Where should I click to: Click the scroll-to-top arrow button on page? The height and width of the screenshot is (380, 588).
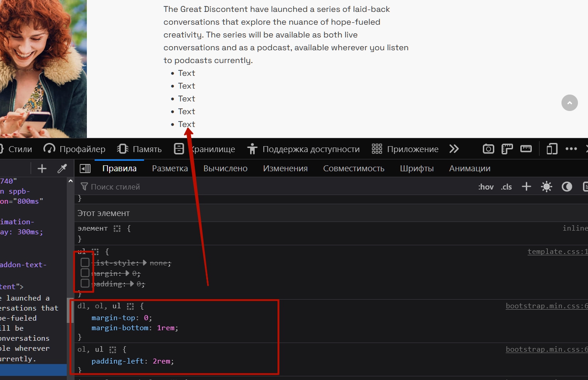pos(569,103)
